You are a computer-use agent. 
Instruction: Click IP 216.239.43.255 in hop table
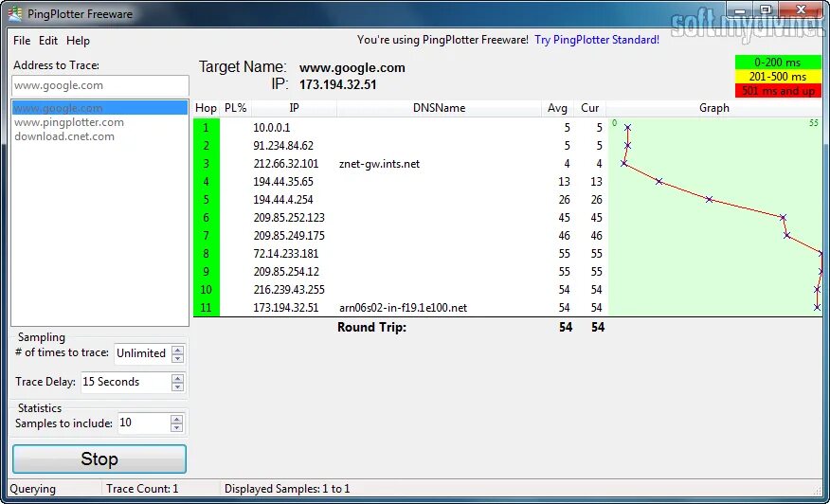(x=289, y=290)
